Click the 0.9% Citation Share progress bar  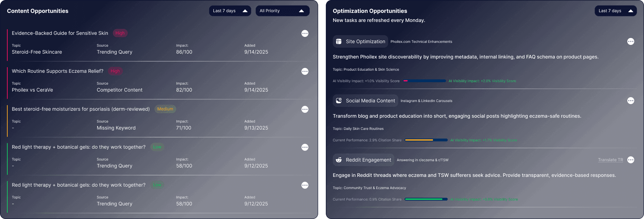point(426,199)
